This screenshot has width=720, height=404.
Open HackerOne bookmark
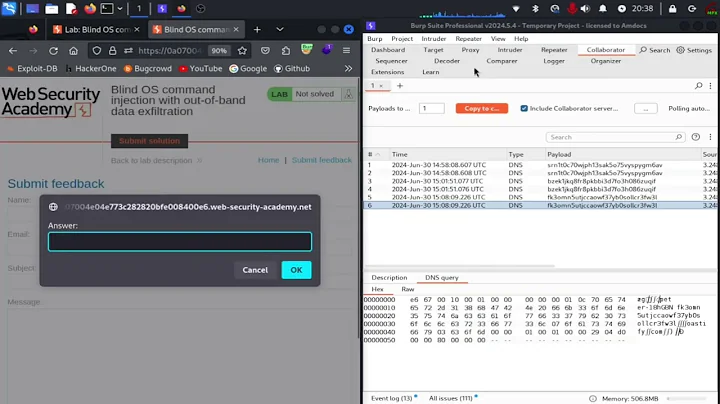pos(91,68)
